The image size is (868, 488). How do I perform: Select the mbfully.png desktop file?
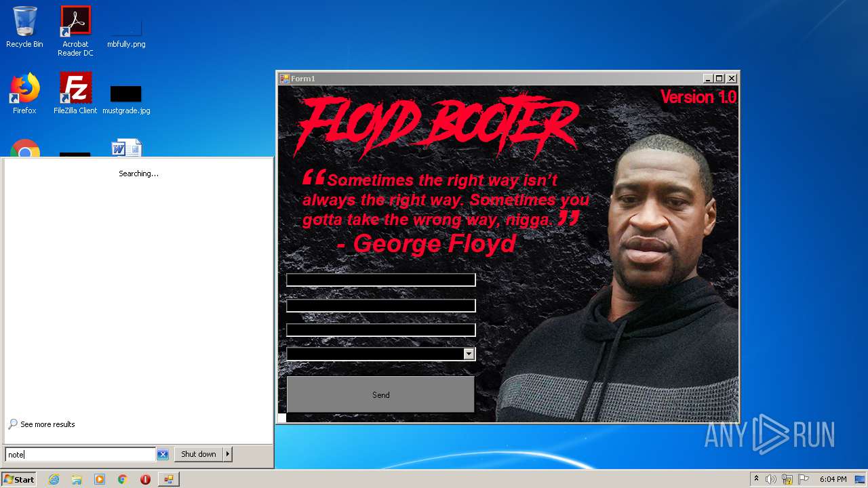pos(126,31)
